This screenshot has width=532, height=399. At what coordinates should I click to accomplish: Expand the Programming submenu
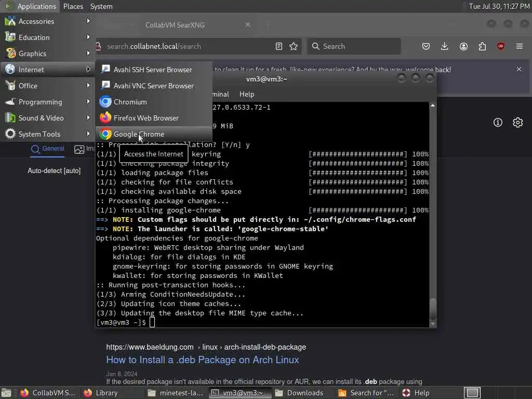point(47,102)
